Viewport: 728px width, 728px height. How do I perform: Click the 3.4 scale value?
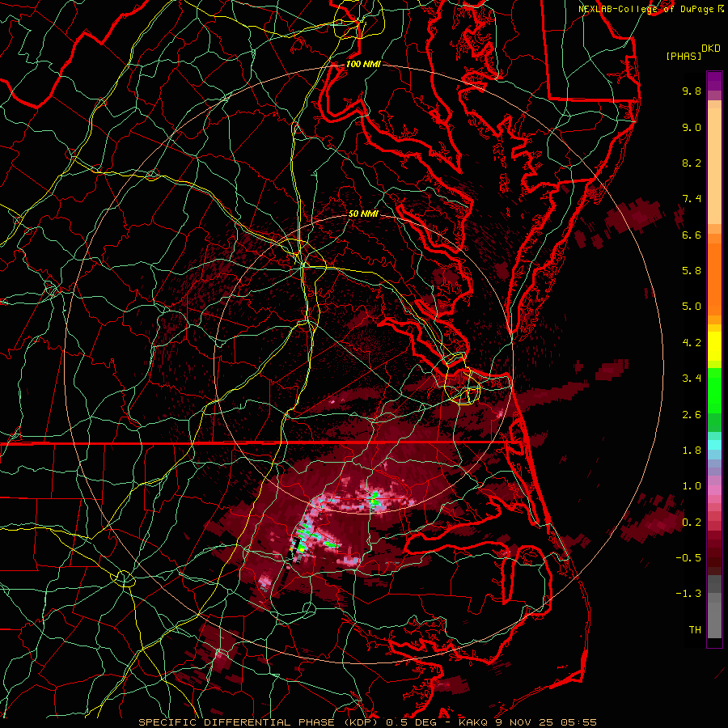692,379
